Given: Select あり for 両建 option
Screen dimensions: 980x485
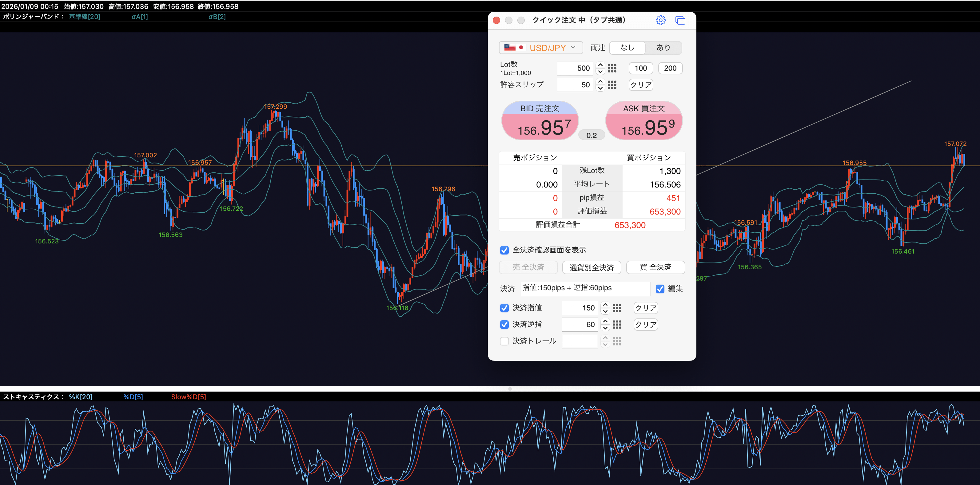Looking at the screenshot, I should point(663,48).
